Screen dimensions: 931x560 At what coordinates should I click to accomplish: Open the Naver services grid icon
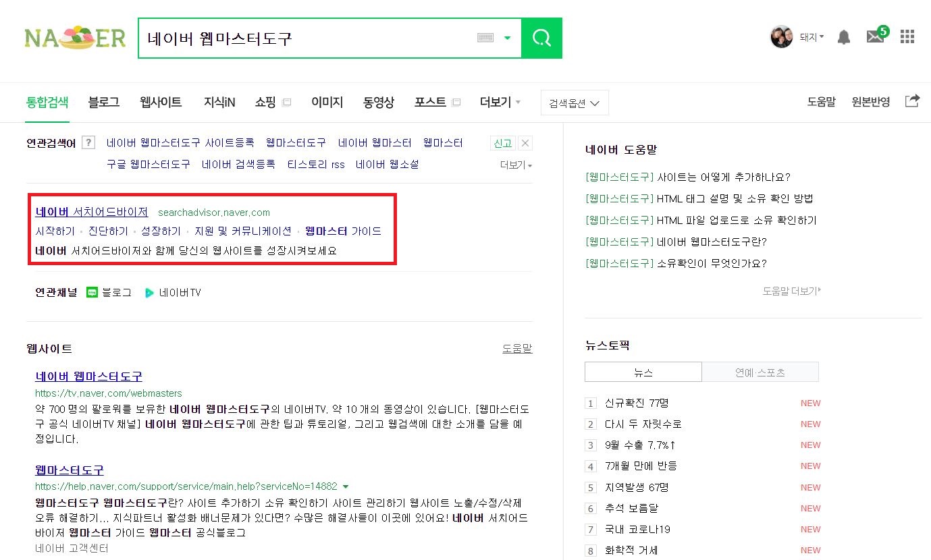point(907,36)
